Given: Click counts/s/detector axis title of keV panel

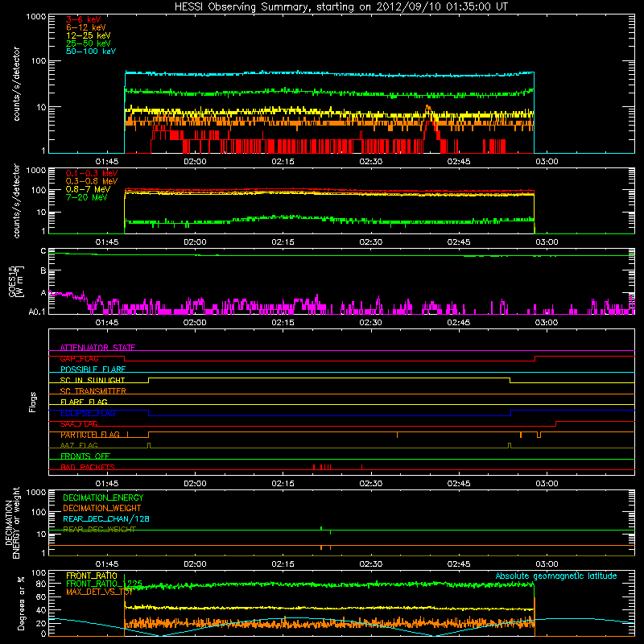Looking at the screenshot, I should 16,84.
